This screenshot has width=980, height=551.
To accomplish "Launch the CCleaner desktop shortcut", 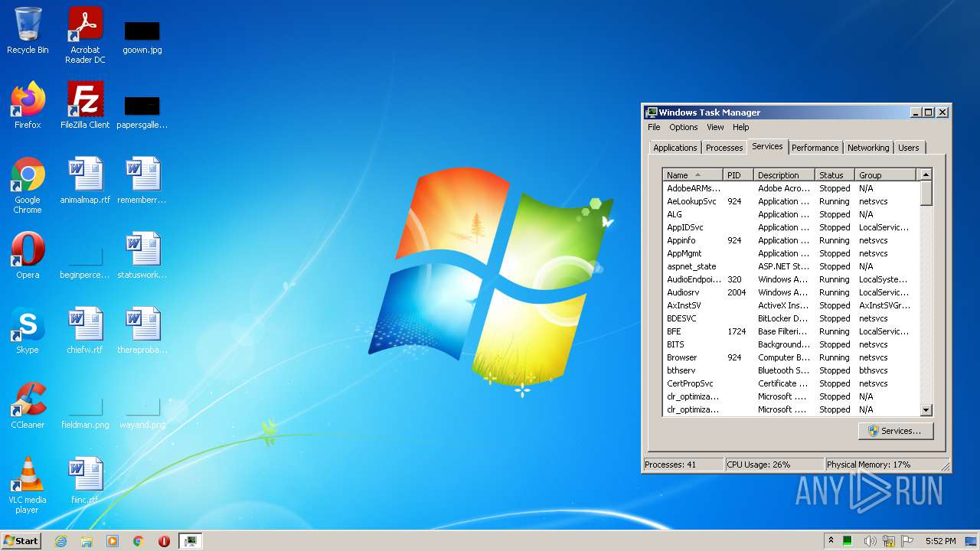I will (28, 406).
